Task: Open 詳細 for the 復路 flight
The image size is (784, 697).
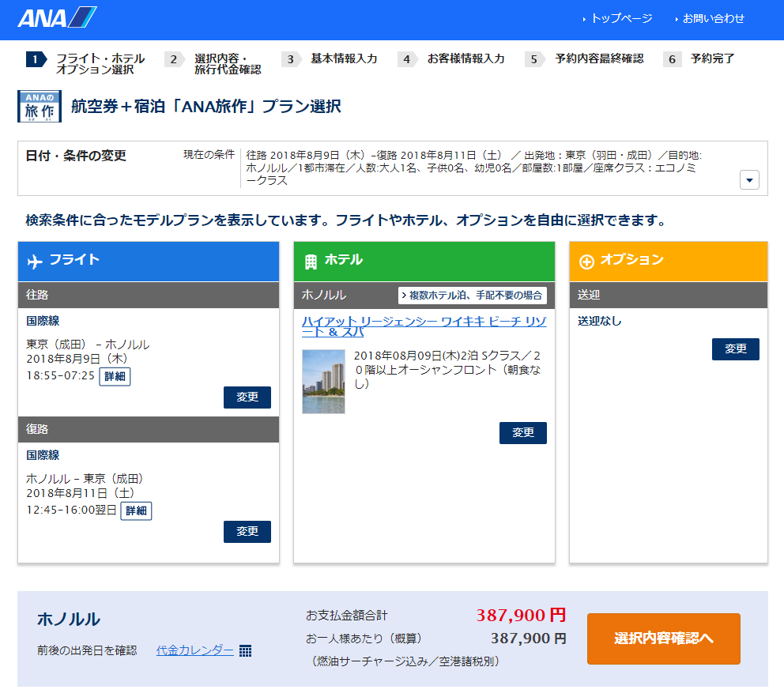Action: 136,511
